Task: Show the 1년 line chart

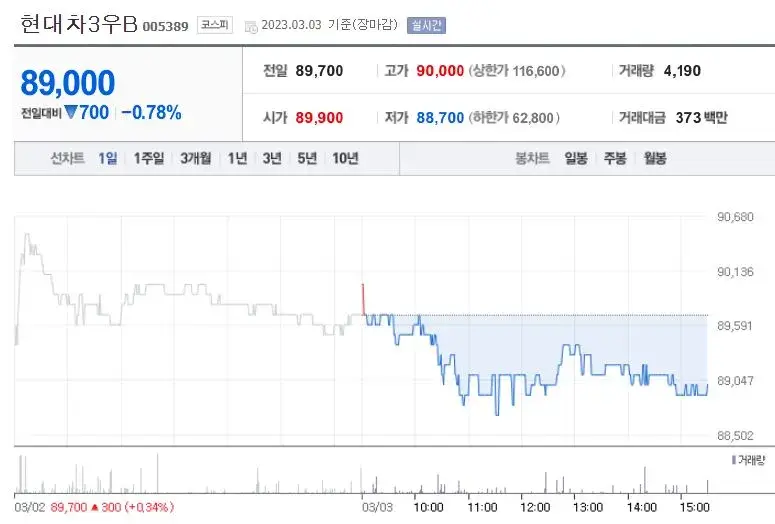Action: tap(237, 158)
